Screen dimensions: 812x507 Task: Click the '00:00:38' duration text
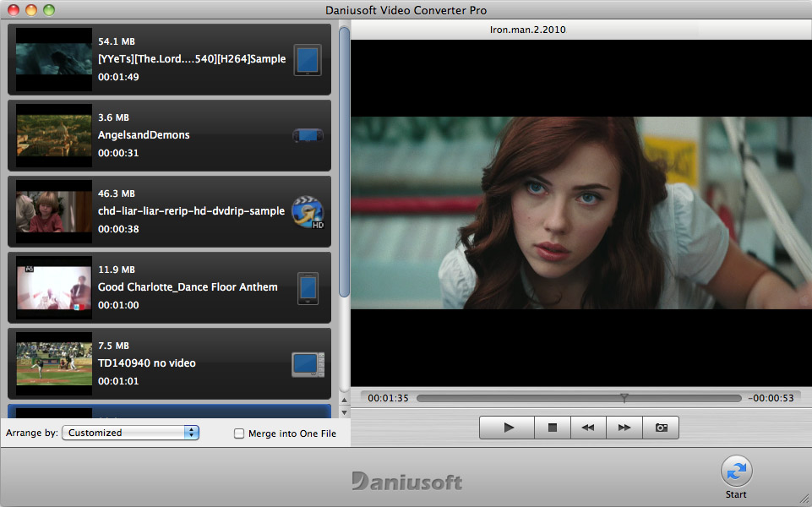[x=118, y=230]
